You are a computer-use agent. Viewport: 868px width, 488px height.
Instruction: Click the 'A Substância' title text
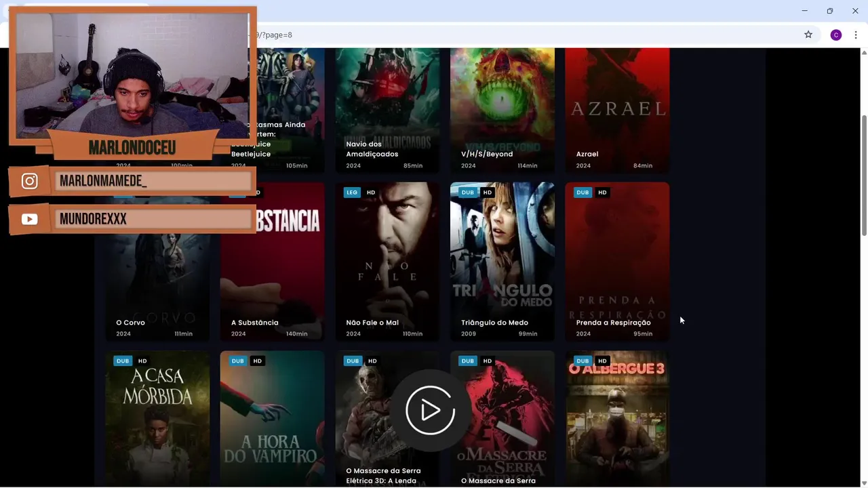click(254, 323)
